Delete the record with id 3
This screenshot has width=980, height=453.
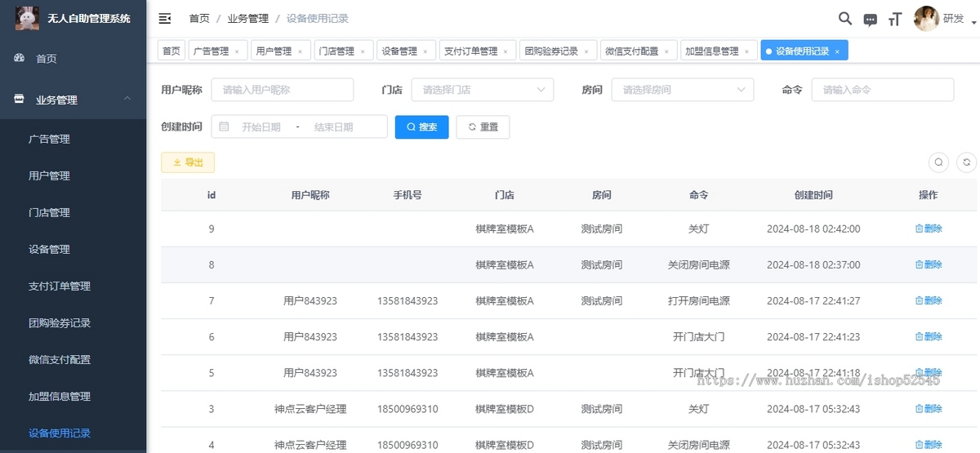click(x=929, y=408)
